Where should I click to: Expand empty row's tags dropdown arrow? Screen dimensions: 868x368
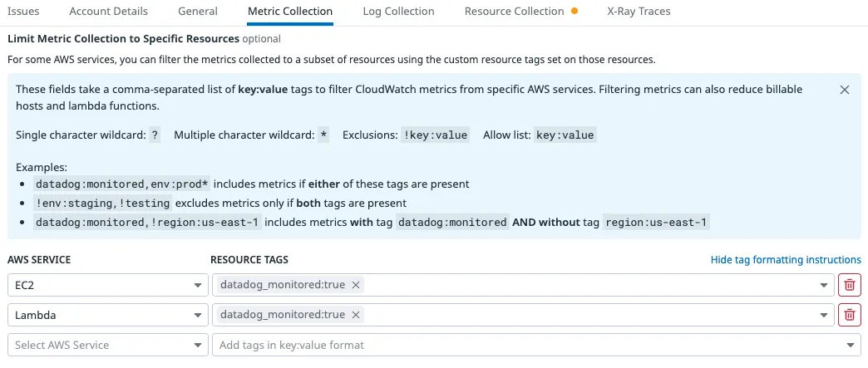click(x=851, y=345)
